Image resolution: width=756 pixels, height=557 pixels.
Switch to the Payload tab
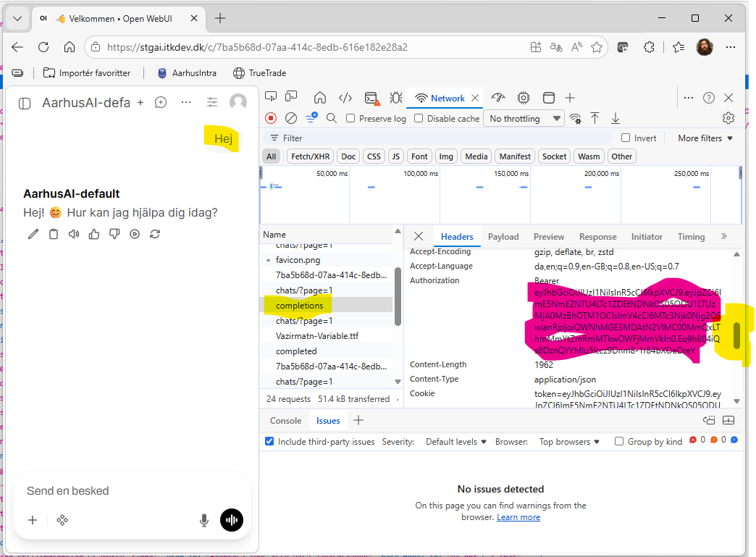point(503,236)
